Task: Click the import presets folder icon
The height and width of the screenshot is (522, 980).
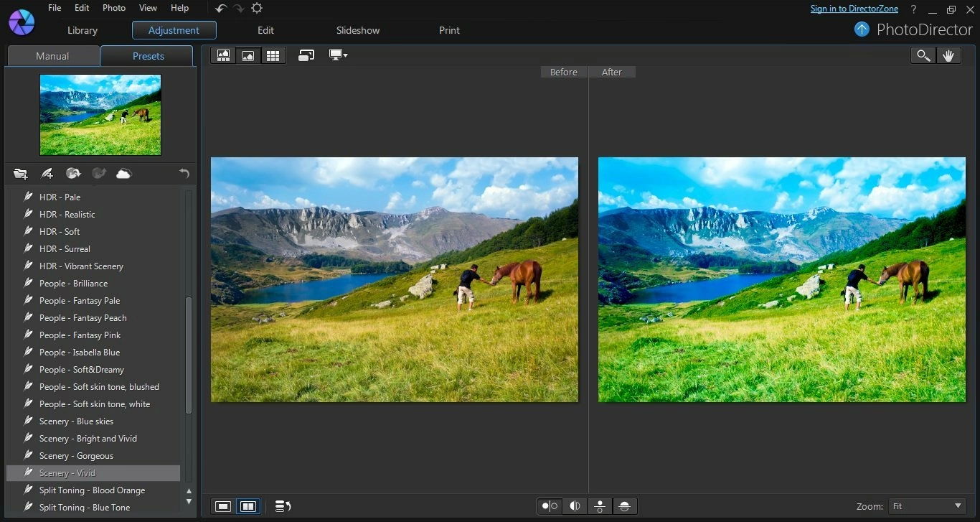Action: (20, 174)
